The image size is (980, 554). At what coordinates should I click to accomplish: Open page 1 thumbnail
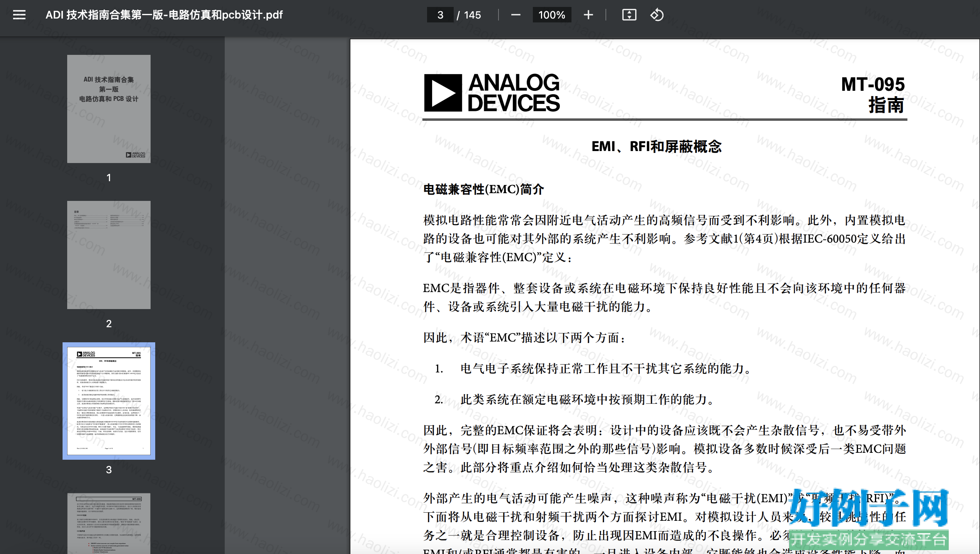[x=109, y=109]
